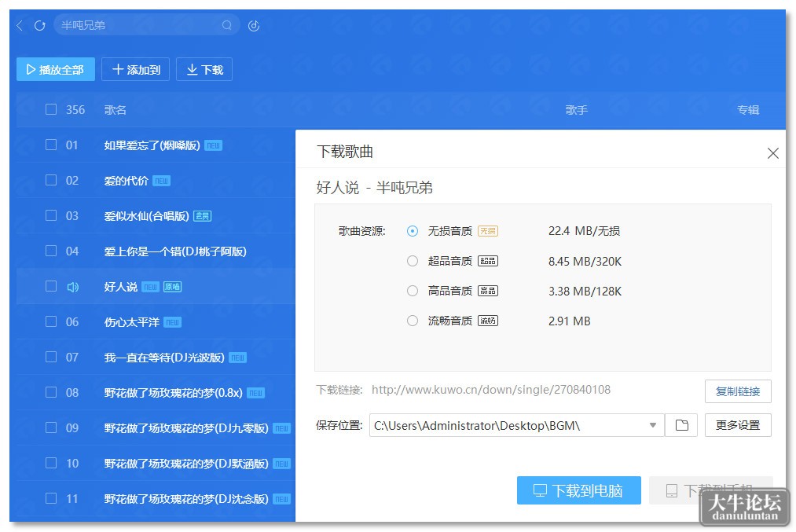The height and width of the screenshot is (532, 796).
Task: Click the 专辑 column header
Action: coord(748,110)
